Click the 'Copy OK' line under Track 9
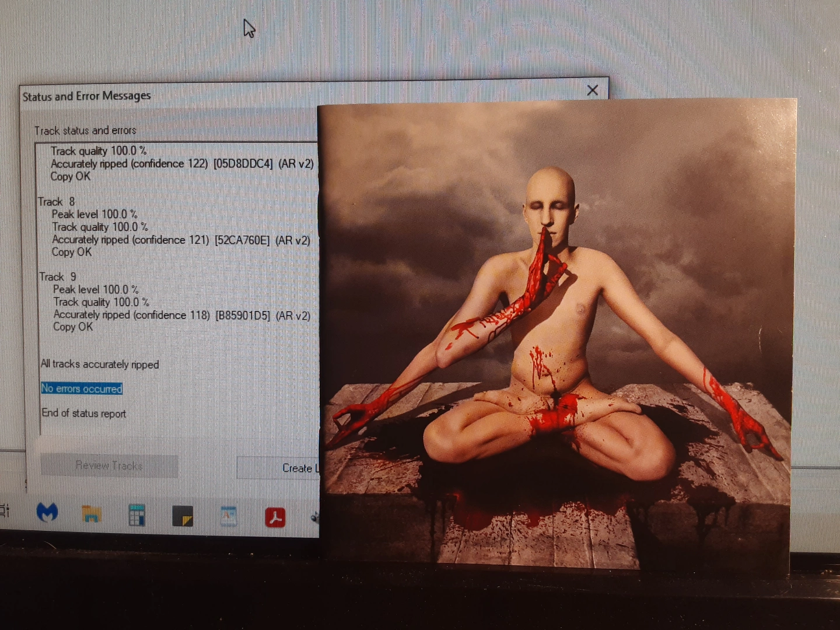Image resolution: width=840 pixels, height=630 pixels. tap(73, 327)
